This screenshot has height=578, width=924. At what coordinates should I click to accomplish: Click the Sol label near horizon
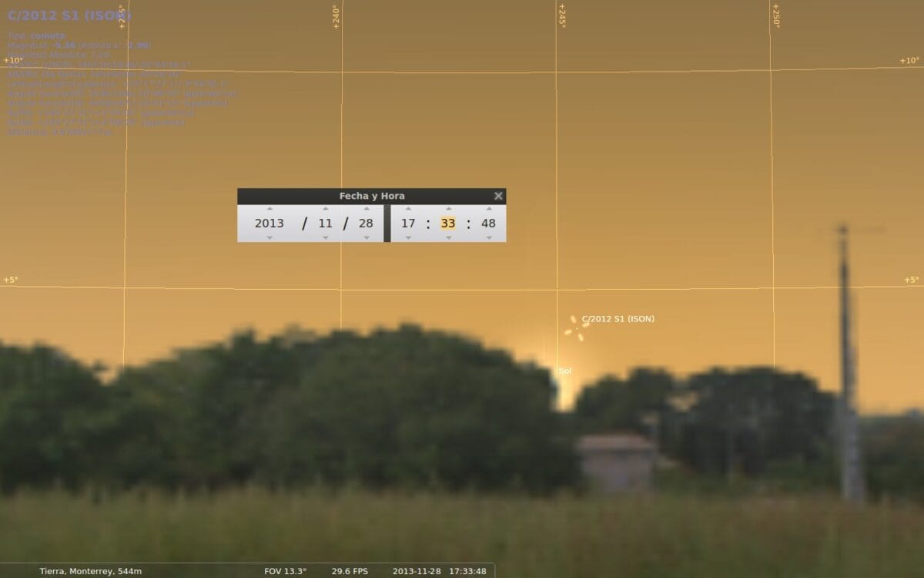click(564, 371)
